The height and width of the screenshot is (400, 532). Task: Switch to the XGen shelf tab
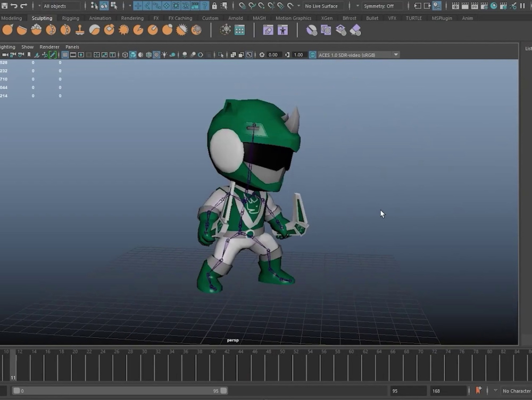coord(327,18)
